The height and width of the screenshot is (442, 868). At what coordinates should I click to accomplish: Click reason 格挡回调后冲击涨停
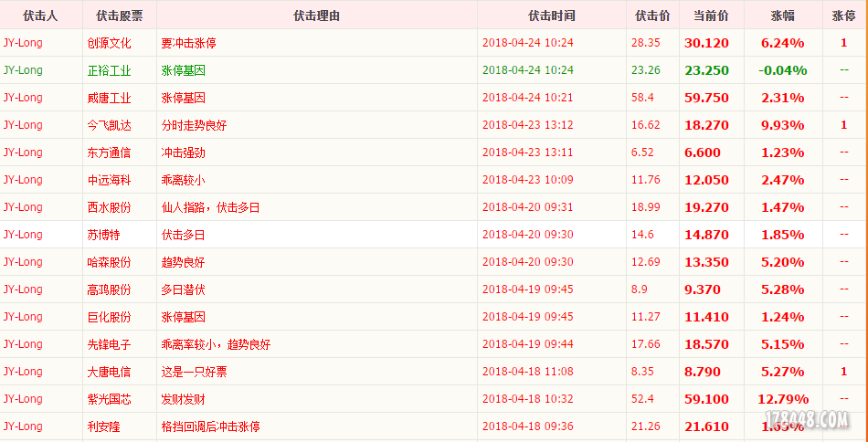tap(210, 426)
